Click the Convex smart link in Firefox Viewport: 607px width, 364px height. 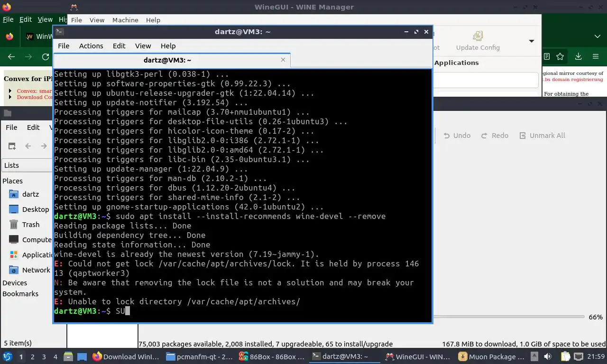(x=34, y=91)
